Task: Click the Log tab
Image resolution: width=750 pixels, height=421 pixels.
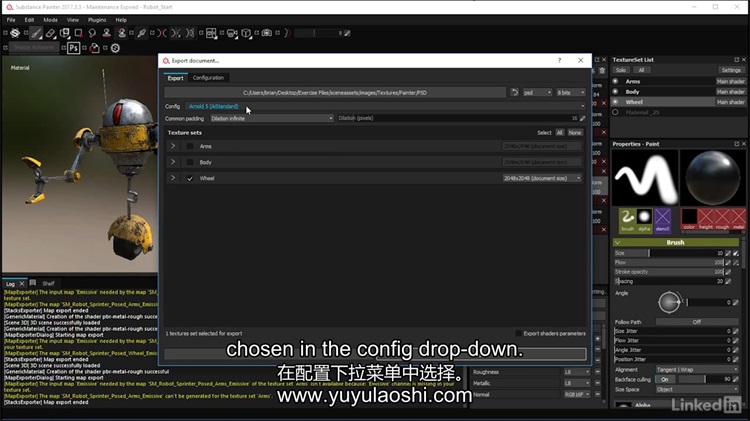Action: click(x=10, y=284)
